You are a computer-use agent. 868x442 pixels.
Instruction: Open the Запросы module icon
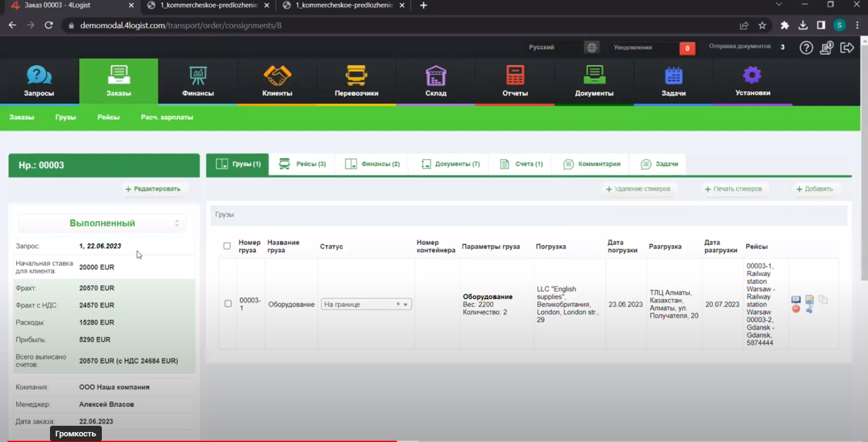39,76
